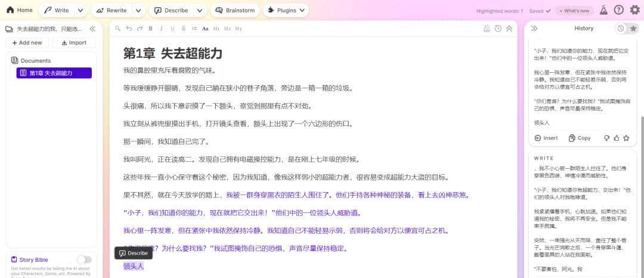Click the Write button
This screenshot has width=644, height=278.
point(57,10)
